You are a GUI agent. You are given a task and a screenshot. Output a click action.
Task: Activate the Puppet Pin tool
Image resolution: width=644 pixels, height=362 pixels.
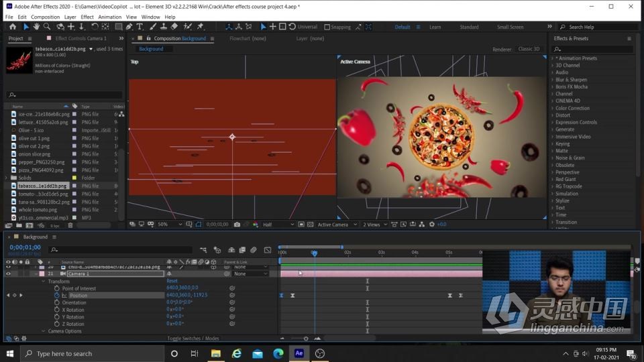coord(200,27)
